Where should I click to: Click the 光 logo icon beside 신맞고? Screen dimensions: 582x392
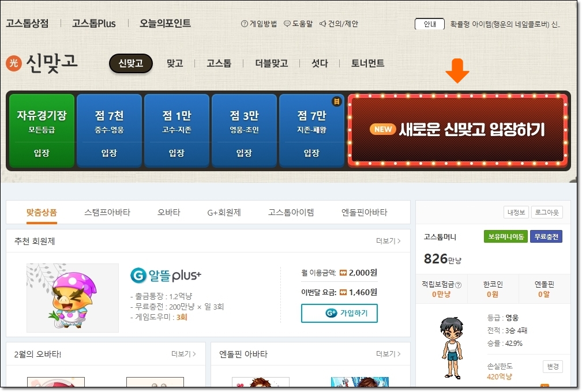(x=13, y=63)
